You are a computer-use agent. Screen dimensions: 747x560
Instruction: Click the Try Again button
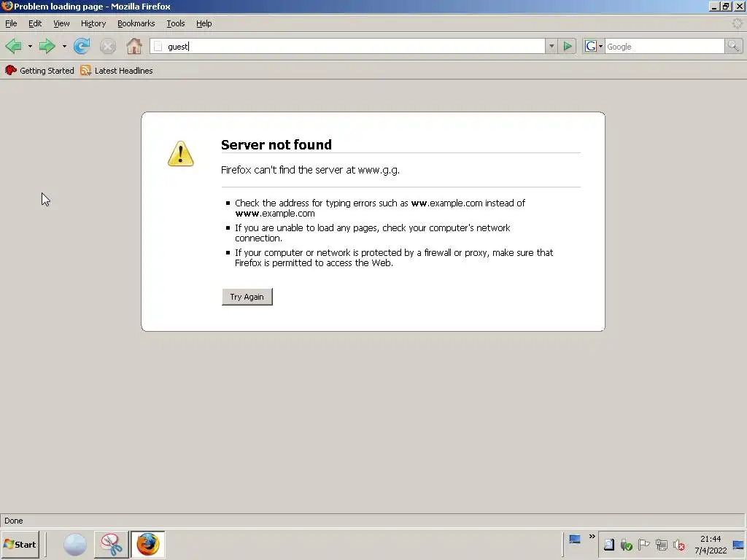[247, 297]
